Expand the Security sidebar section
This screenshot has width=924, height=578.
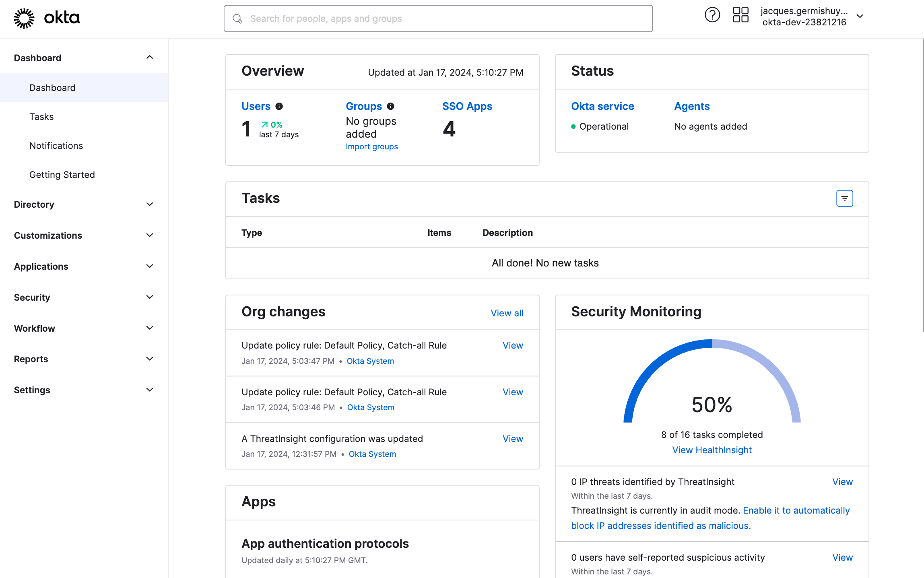[x=150, y=297]
